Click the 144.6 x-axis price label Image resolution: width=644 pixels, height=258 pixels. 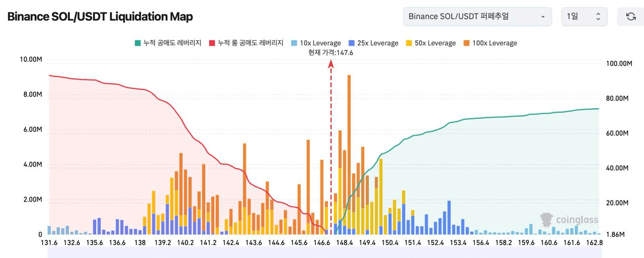pyautogui.click(x=276, y=242)
